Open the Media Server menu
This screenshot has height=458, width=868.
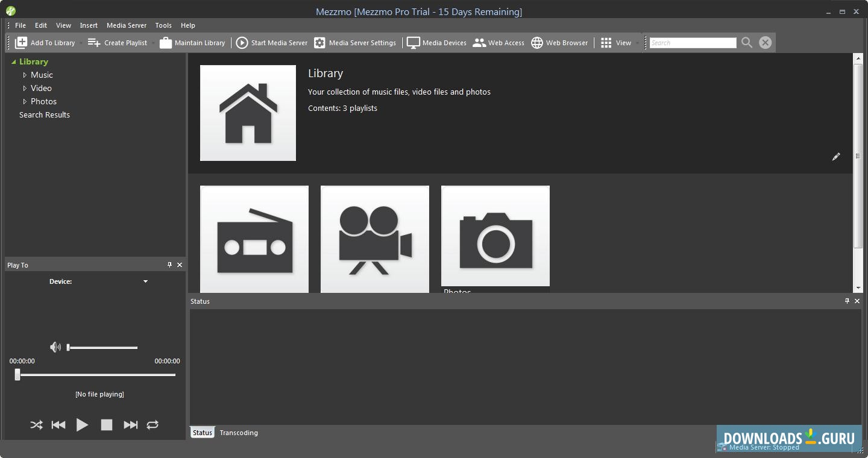[x=127, y=25]
